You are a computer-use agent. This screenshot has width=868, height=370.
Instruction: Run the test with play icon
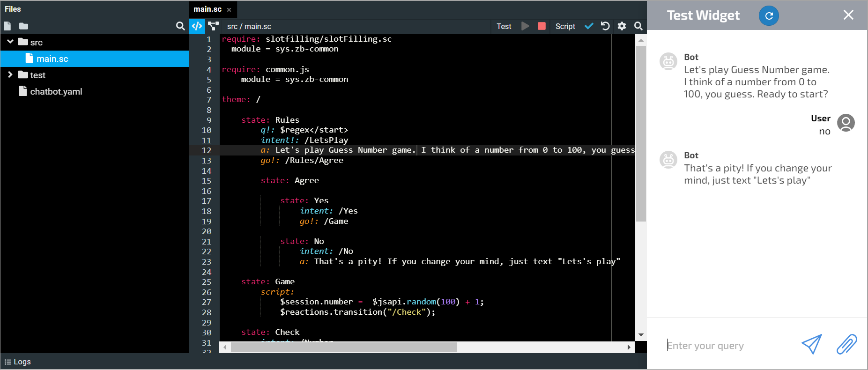(x=525, y=26)
